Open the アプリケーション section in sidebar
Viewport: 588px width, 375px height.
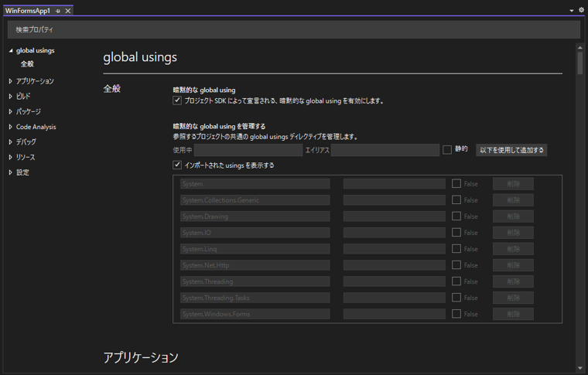click(35, 81)
